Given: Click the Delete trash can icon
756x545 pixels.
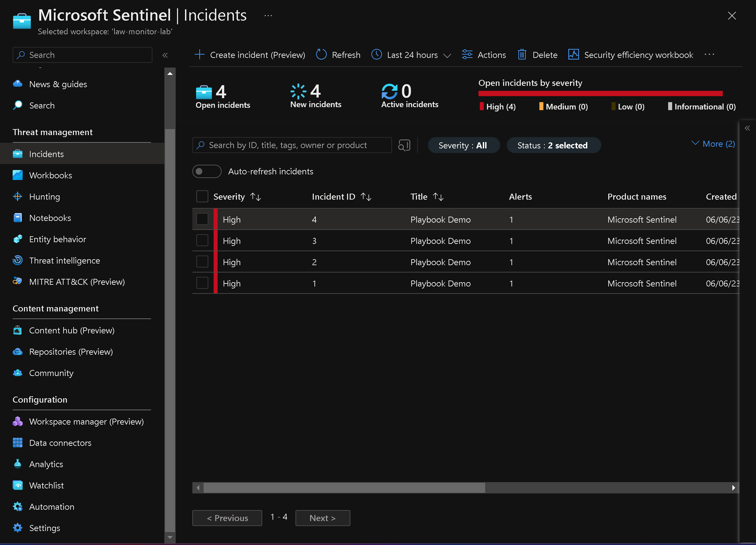Looking at the screenshot, I should tap(522, 54).
